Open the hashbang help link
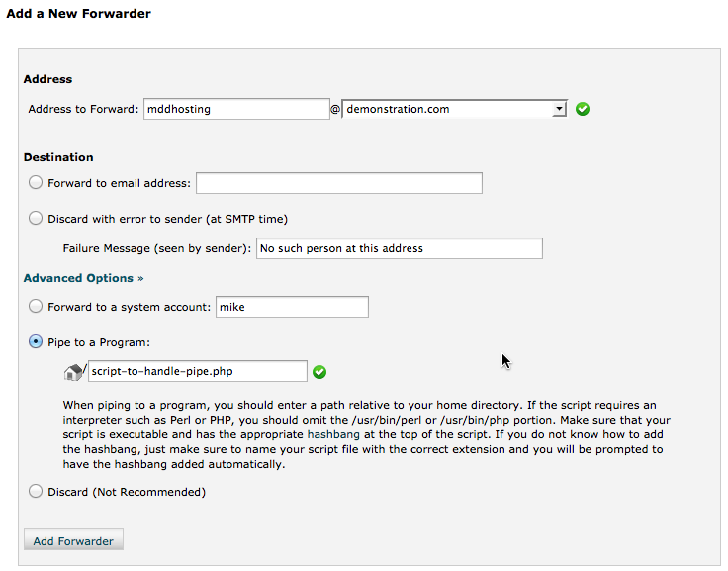Viewport: 728px width, 571px height. point(333,434)
